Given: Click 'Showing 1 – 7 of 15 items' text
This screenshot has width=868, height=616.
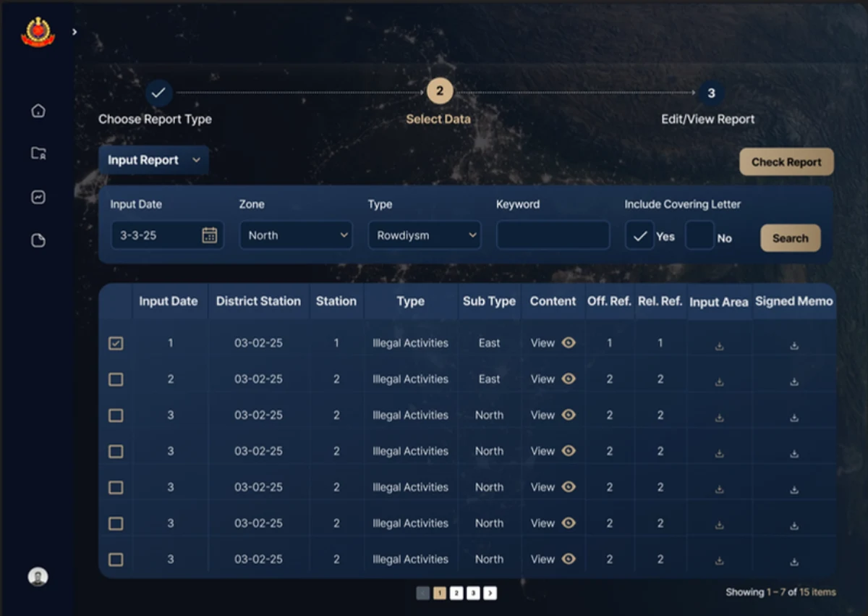Looking at the screenshot, I should (780, 592).
